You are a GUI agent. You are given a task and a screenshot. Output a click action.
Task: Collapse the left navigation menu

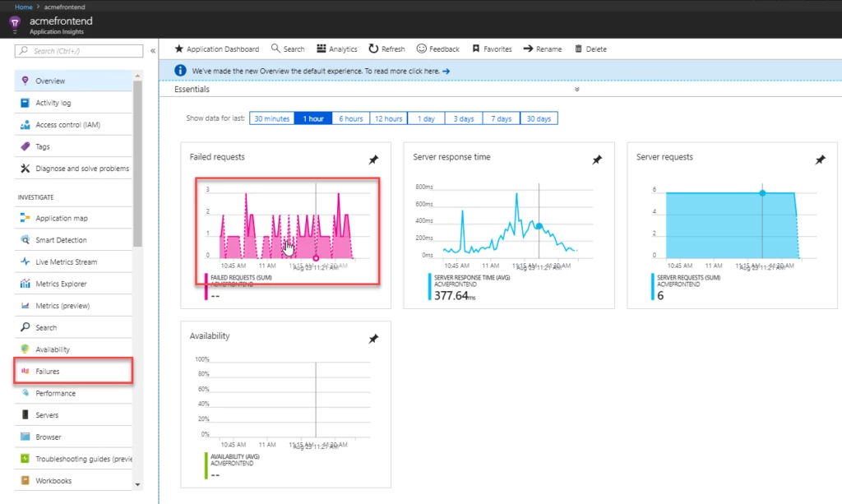pyautogui.click(x=153, y=49)
